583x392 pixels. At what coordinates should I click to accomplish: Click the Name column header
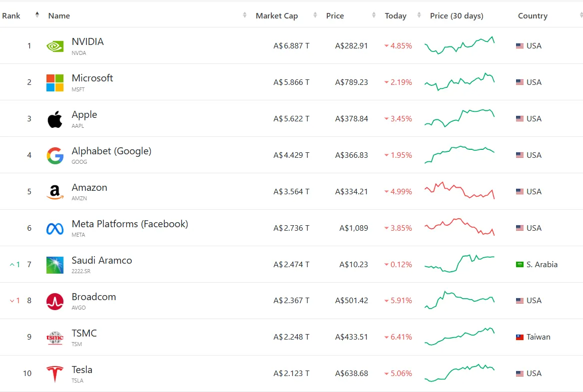pos(59,16)
